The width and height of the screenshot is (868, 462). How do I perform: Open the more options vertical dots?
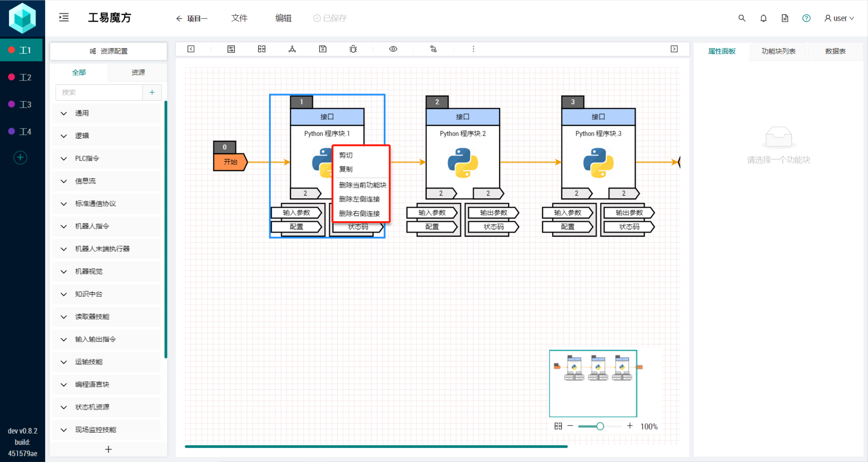pyautogui.click(x=474, y=49)
